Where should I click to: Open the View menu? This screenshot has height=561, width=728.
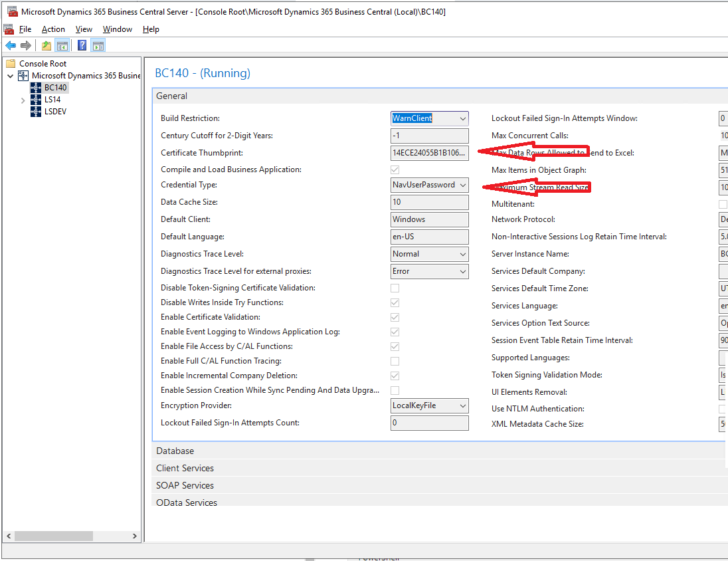(84, 29)
